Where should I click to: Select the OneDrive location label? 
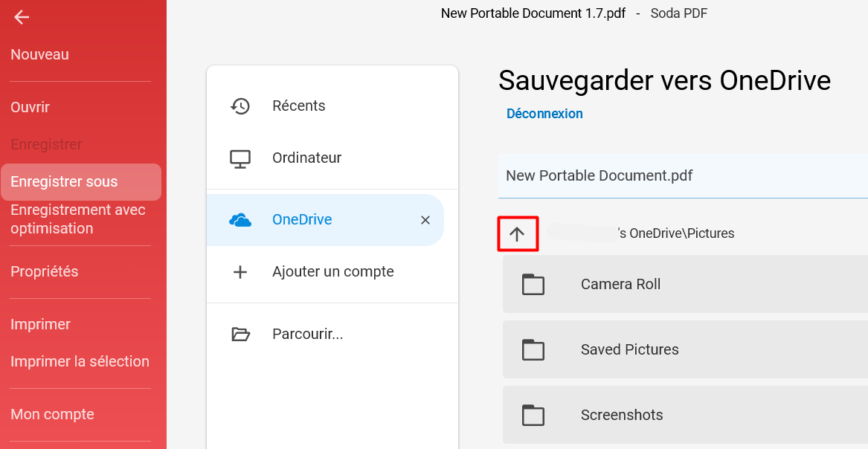click(x=302, y=219)
